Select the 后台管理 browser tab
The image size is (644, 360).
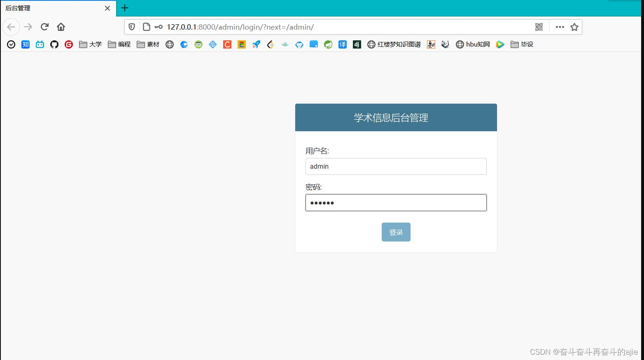pos(58,8)
